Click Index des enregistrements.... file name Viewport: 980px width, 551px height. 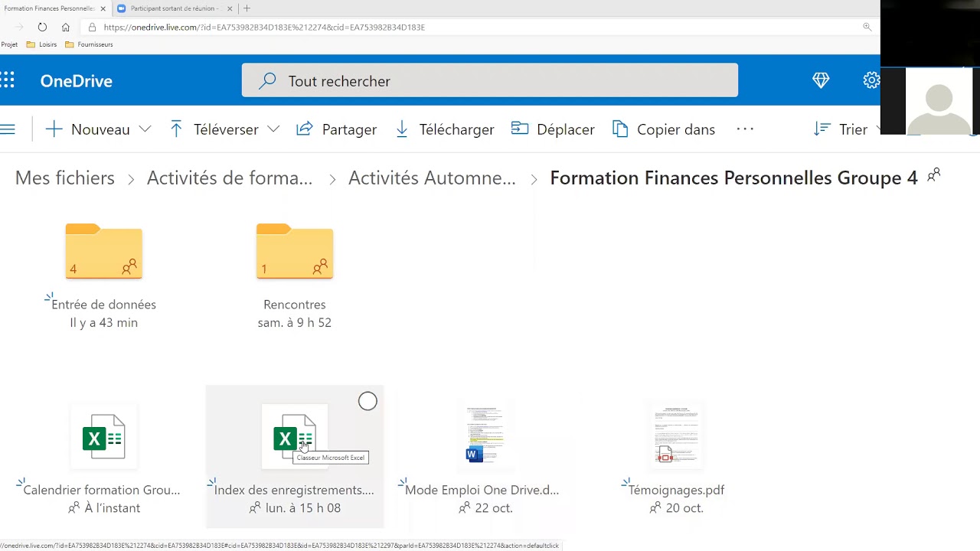tap(294, 490)
